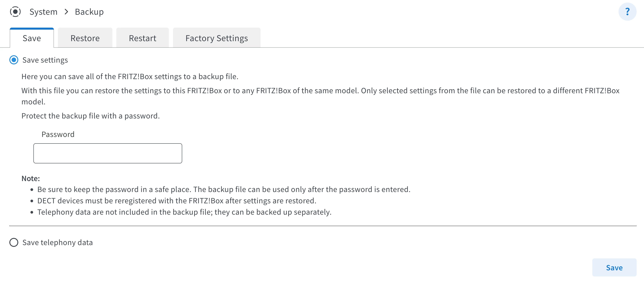Switch to the Save tab

coord(32,38)
